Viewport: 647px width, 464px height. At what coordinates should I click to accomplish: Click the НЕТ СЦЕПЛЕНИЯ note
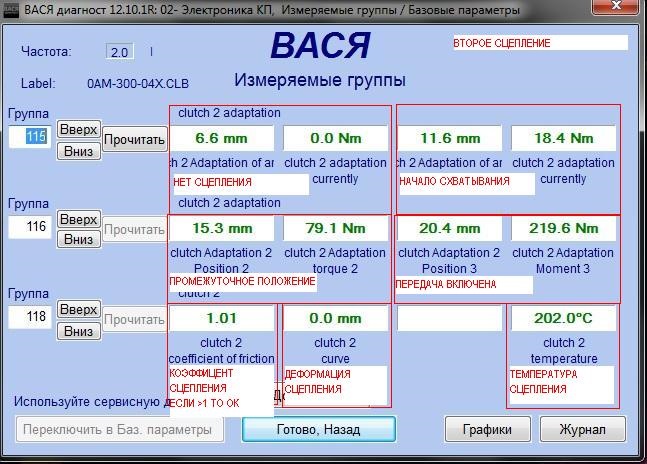pos(213,182)
